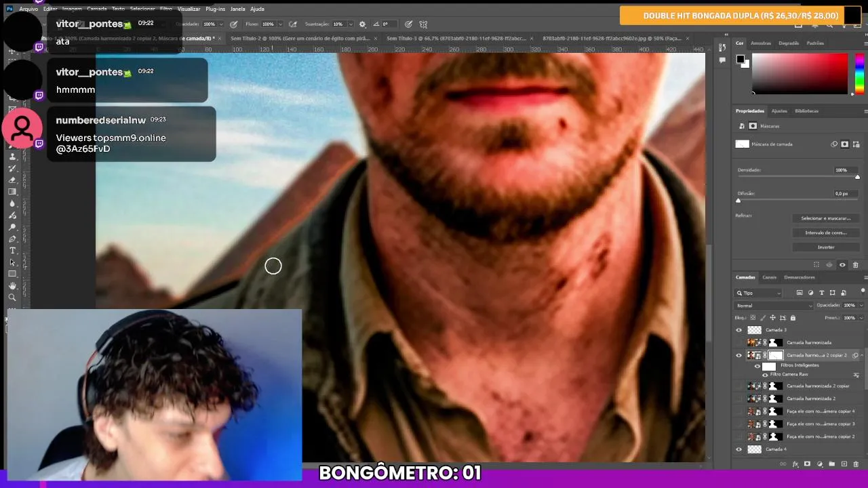Switch to the Canais tab
This screenshot has height=488, width=868.
click(769, 277)
